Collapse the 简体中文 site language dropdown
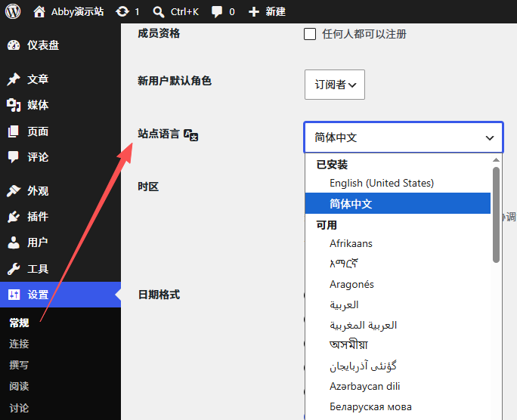The height and width of the screenshot is (420, 517). click(404, 137)
